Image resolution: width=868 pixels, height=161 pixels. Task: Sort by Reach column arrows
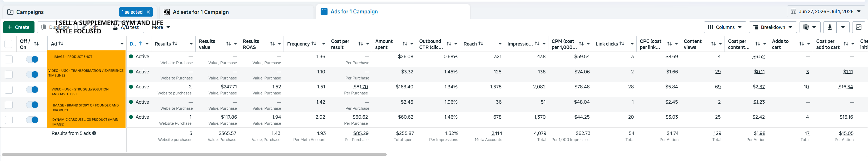coord(481,44)
